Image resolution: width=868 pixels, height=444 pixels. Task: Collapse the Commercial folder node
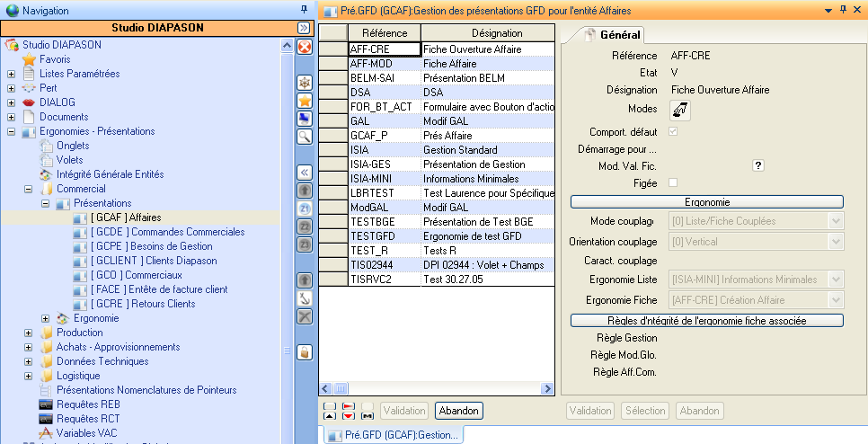coord(28,189)
